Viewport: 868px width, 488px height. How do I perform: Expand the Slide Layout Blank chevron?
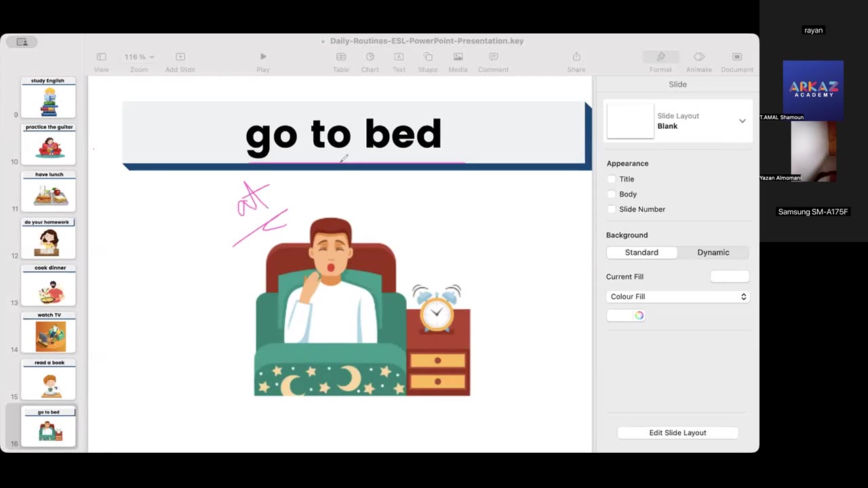tap(743, 121)
